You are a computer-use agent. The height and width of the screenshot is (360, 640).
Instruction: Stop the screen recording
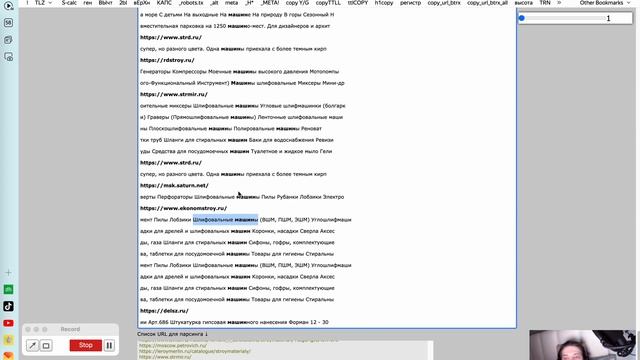[x=85, y=345]
